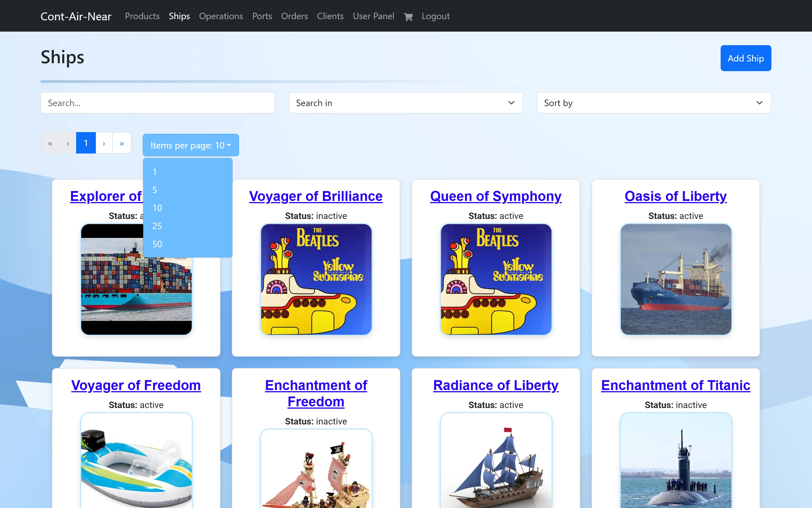Click Logout in the navbar
812x508 pixels.
pos(436,16)
